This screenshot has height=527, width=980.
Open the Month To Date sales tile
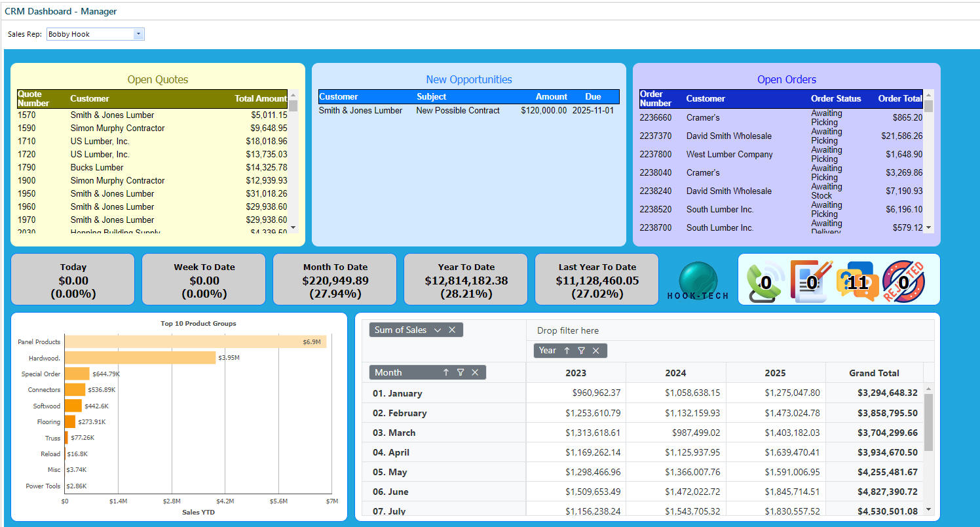point(335,279)
